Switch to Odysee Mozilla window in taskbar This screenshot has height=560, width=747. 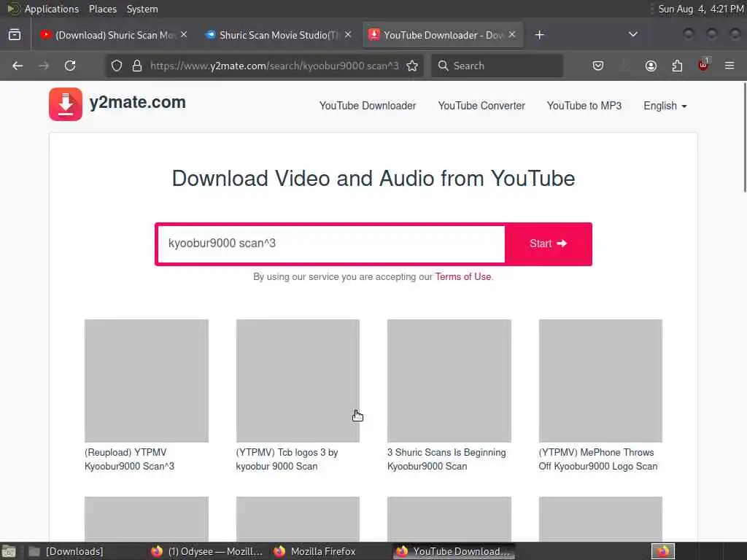(x=206, y=551)
